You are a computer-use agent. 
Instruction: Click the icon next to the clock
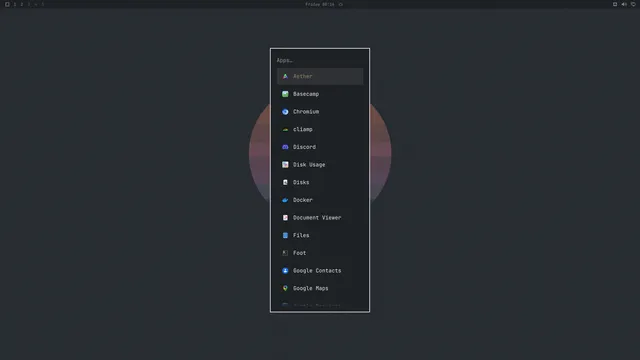click(341, 4)
